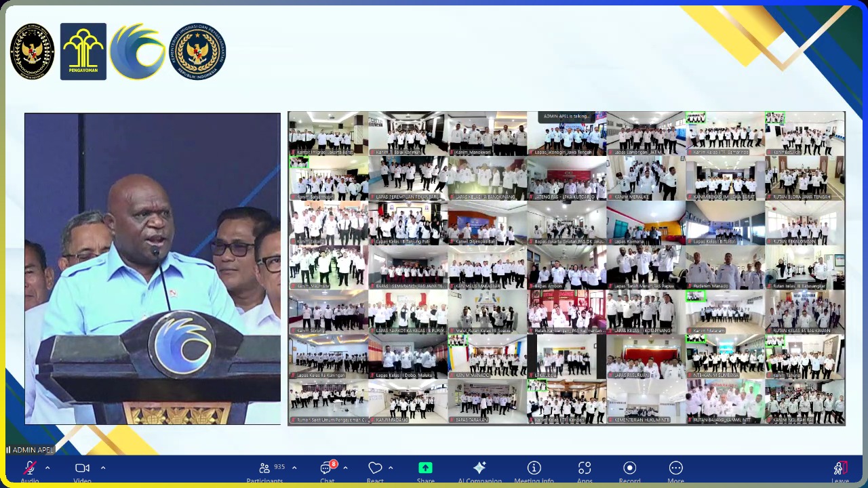
Task: Select the Rumah Sakit Umum Pengayoman tile
Action: (328, 402)
